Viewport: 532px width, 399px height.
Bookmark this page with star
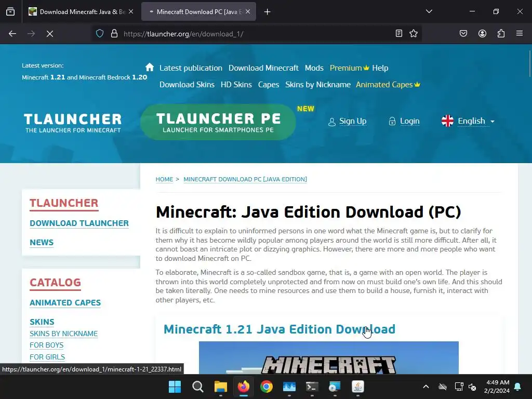(x=413, y=33)
